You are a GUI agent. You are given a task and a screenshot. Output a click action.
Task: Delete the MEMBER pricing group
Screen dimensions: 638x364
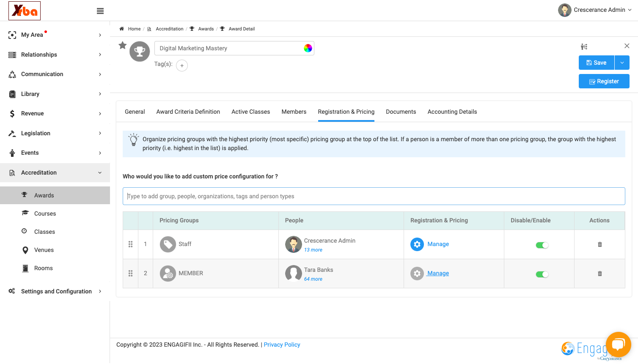click(x=599, y=274)
